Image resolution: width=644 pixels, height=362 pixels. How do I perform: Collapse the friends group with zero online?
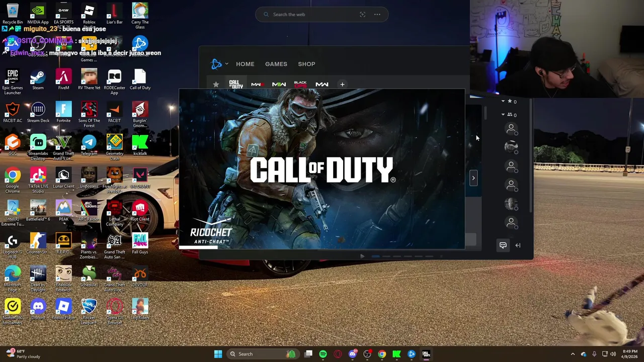click(503, 115)
